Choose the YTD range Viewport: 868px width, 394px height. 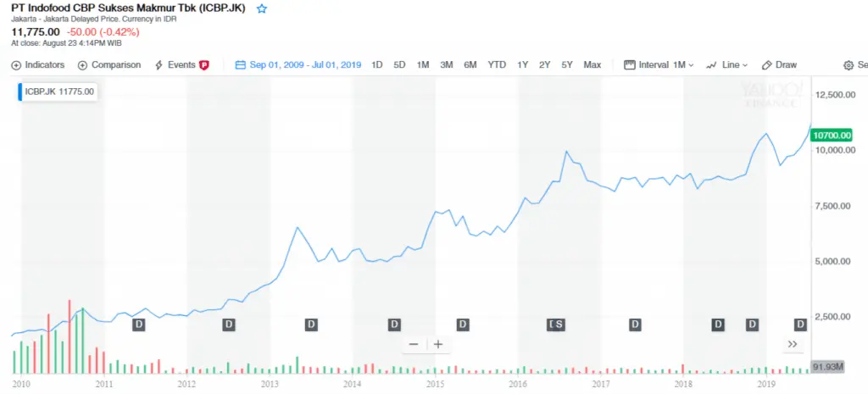497,64
